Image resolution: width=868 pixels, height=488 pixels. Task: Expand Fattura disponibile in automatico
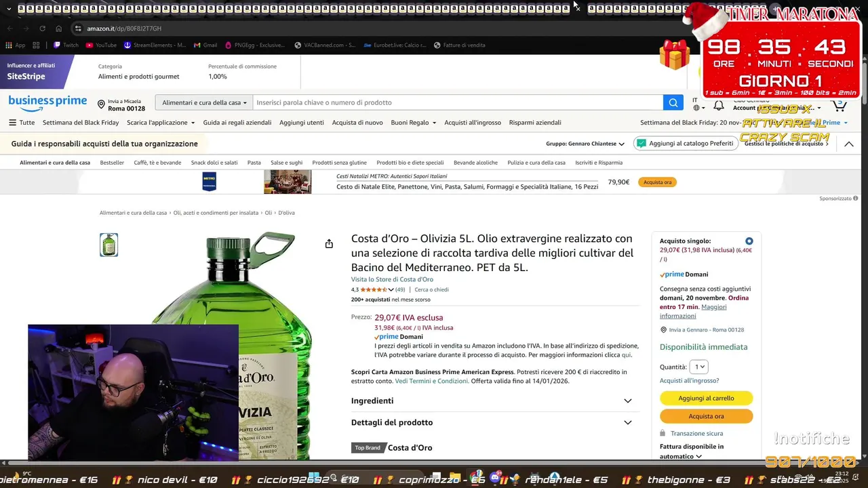pyautogui.click(x=692, y=451)
